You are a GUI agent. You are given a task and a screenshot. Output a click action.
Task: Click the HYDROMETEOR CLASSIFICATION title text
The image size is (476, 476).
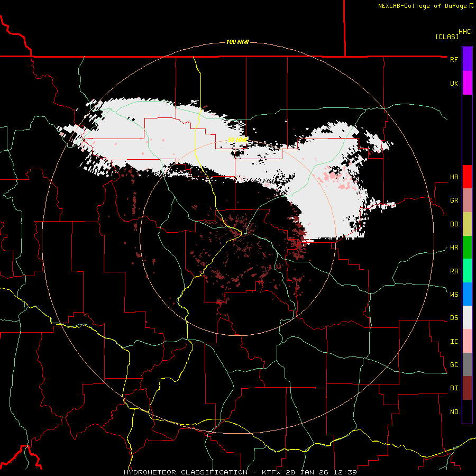click(186, 472)
